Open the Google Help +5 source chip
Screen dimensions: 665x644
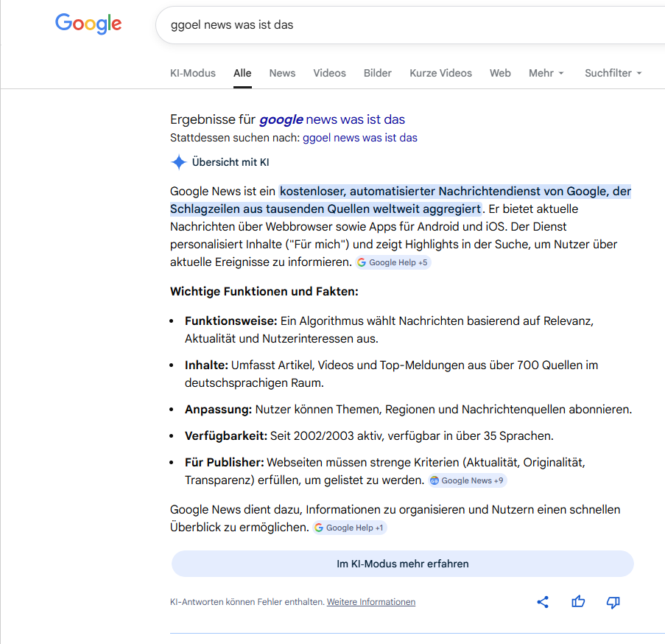[x=393, y=262]
